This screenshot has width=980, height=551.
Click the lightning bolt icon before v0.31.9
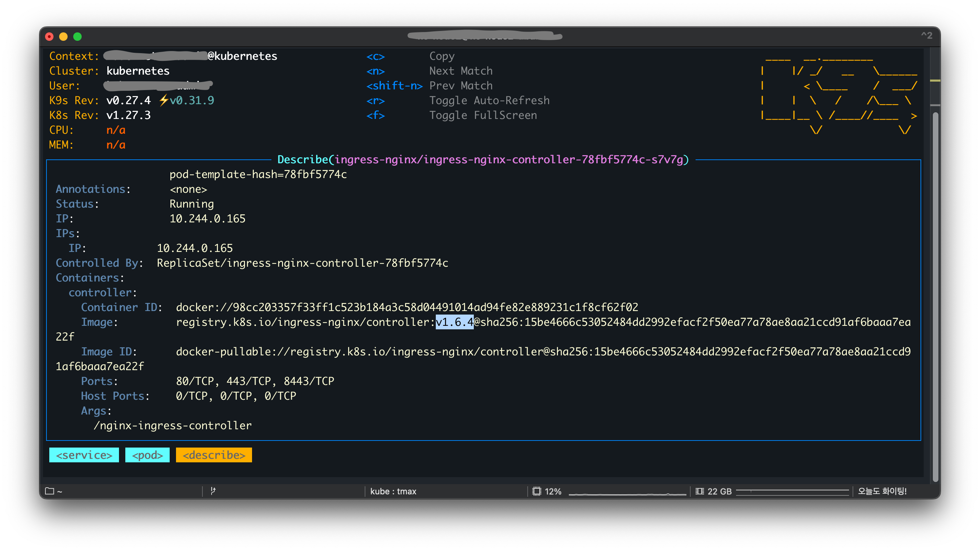point(164,100)
